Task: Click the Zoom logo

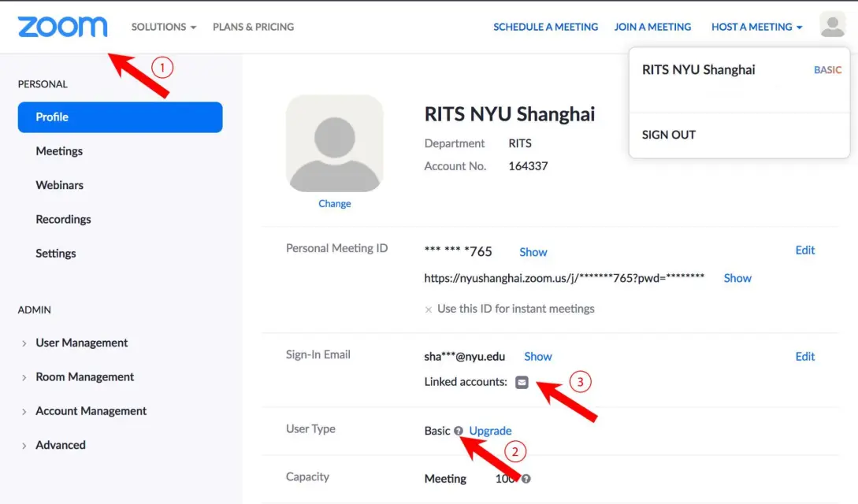Action: [x=63, y=26]
